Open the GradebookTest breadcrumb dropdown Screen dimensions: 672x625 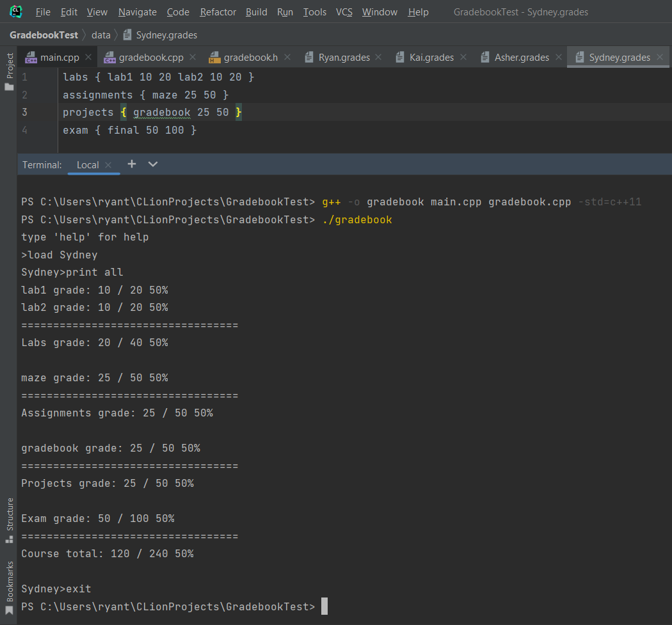point(45,35)
